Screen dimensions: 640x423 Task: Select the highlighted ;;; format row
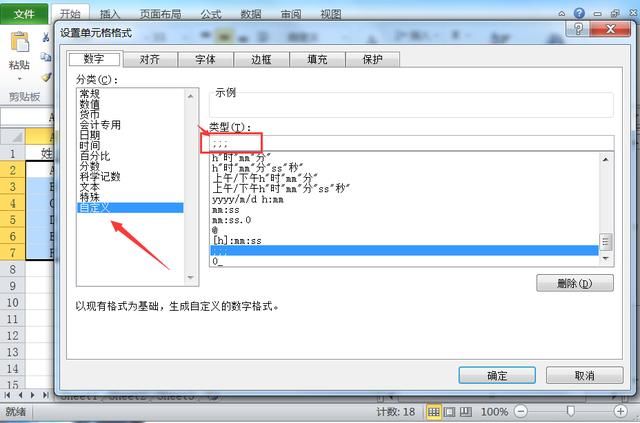coord(404,250)
